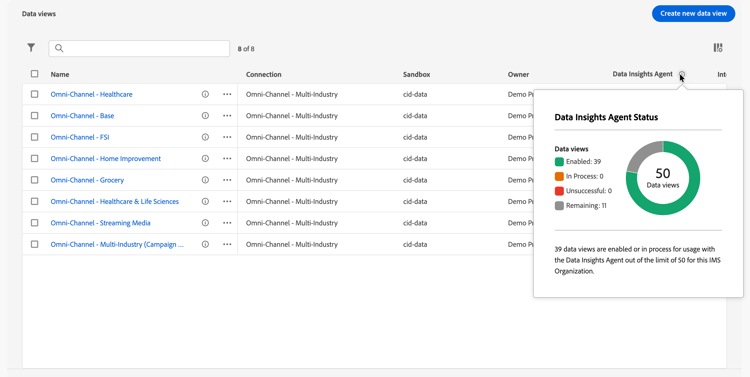The image size is (750, 377).
Task: Check the Omni-Channel - Home Improvement checkbox
Action: click(34, 158)
